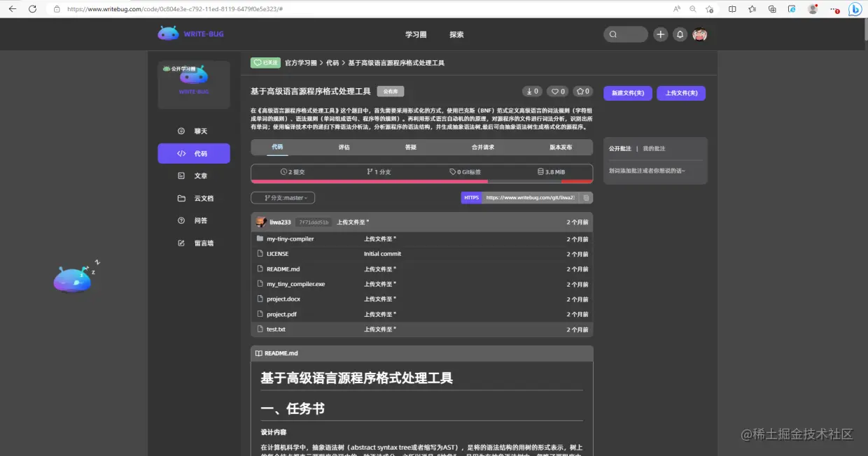
Task: Click the 新建文件(夹) button
Action: point(627,93)
